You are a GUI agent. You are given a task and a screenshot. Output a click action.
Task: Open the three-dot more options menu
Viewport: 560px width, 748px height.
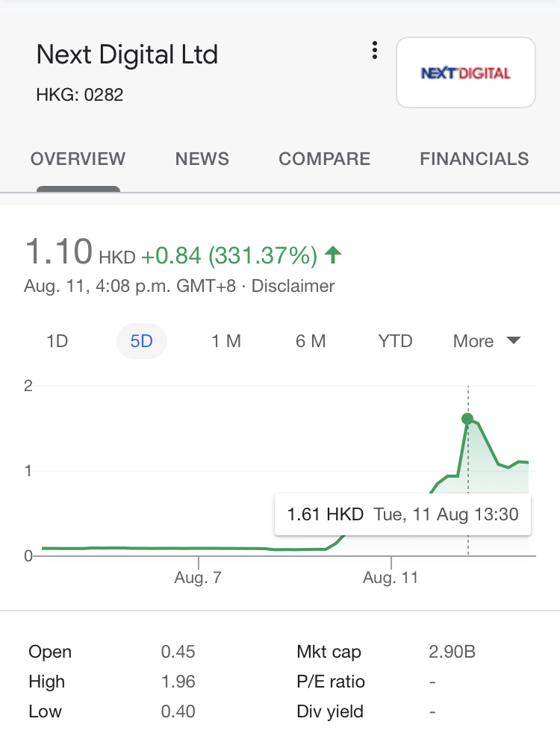[375, 50]
